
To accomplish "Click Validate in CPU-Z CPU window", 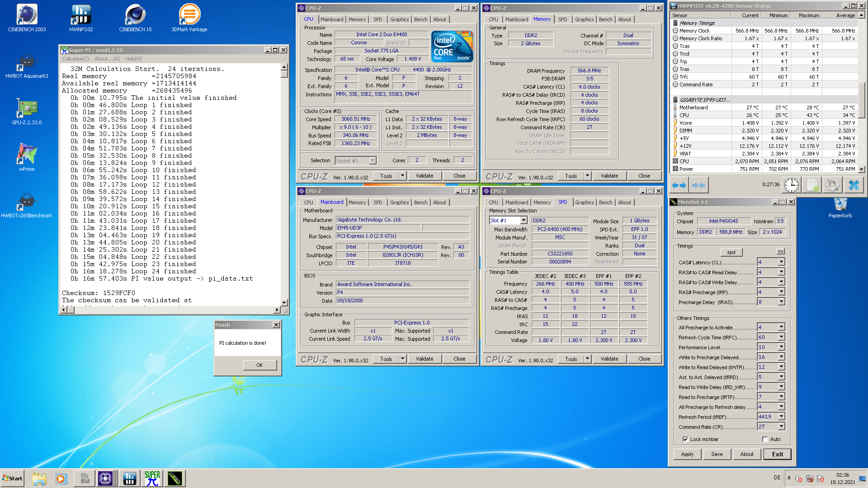I will 424,176.
